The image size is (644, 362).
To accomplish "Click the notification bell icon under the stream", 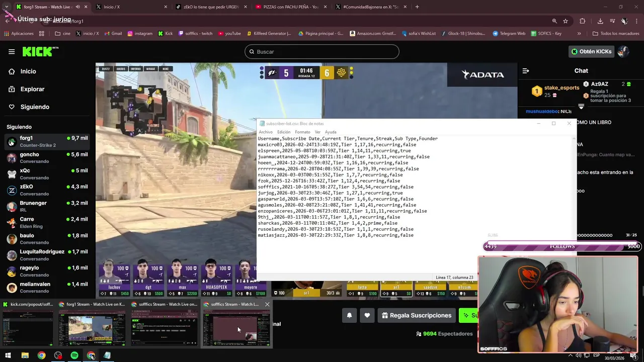I will [x=349, y=315].
